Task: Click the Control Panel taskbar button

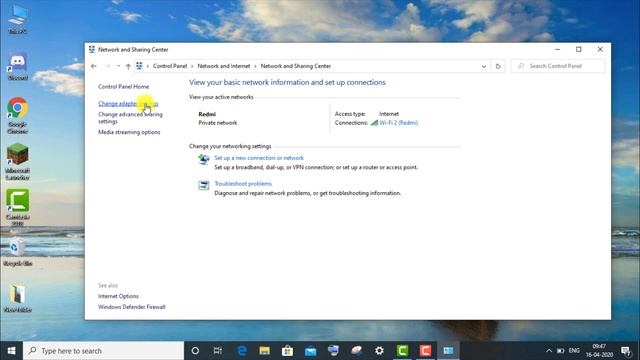Action: tap(448, 351)
